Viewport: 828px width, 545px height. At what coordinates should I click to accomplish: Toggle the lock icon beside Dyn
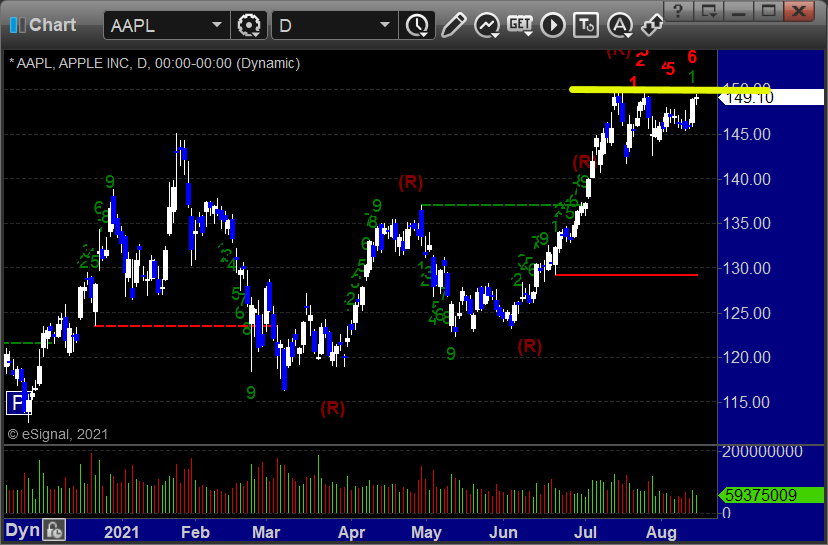click(x=54, y=530)
